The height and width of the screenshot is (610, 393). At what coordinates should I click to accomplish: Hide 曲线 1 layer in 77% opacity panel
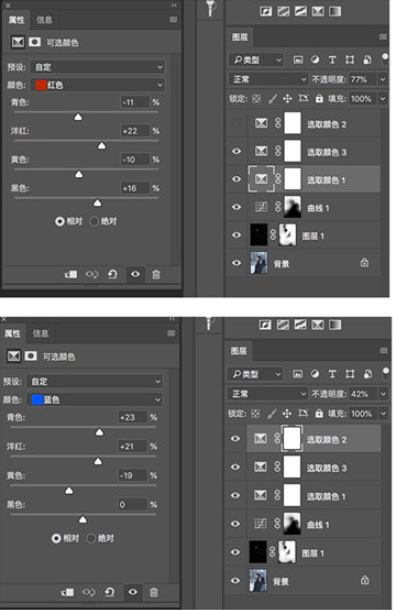tap(236, 207)
